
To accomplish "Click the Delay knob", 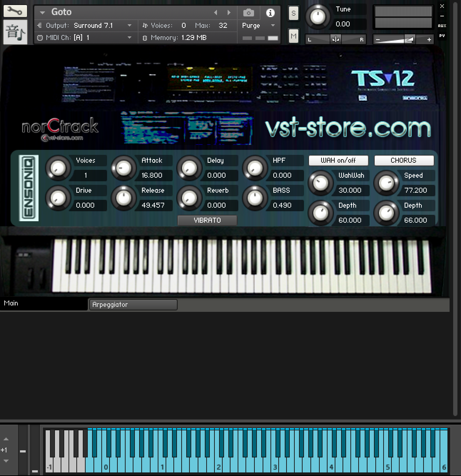I will pyautogui.click(x=189, y=168).
